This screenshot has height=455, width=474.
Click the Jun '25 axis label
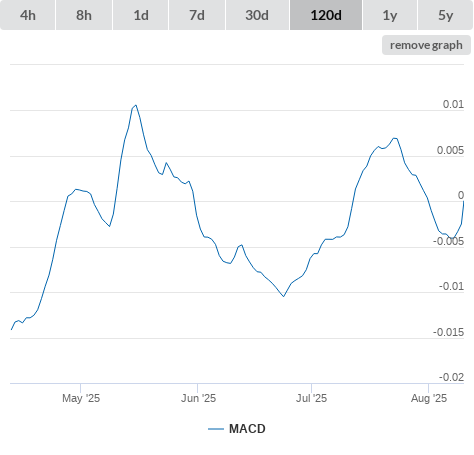click(x=198, y=398)
